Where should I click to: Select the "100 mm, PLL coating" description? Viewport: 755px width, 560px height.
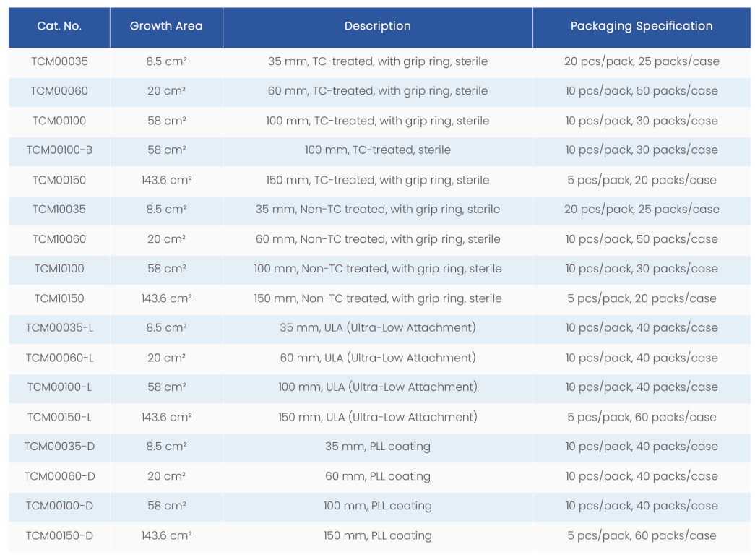[x=377, y=506]
